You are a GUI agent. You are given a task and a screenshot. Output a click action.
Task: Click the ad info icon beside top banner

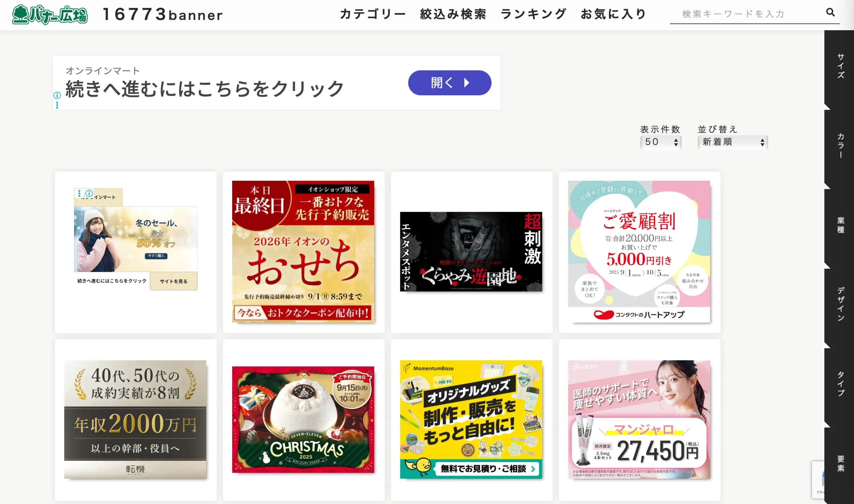(57, 95)
